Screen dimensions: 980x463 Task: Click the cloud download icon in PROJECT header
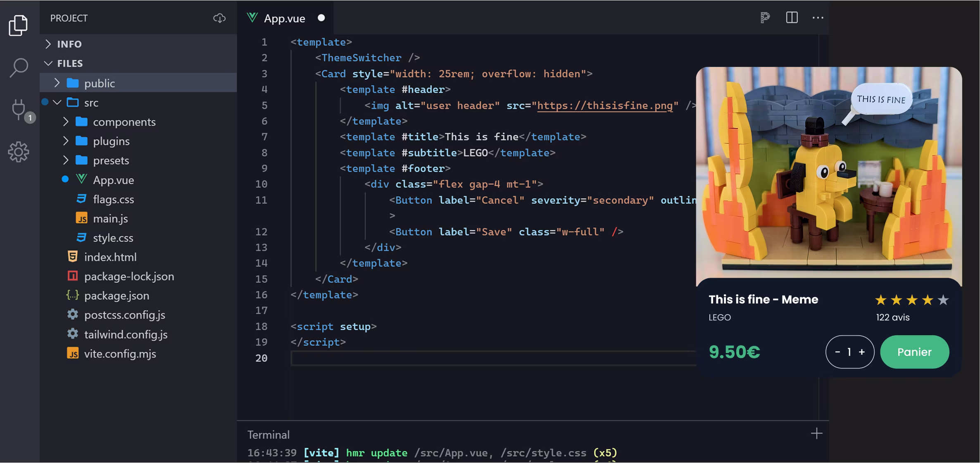click(219, 18)
